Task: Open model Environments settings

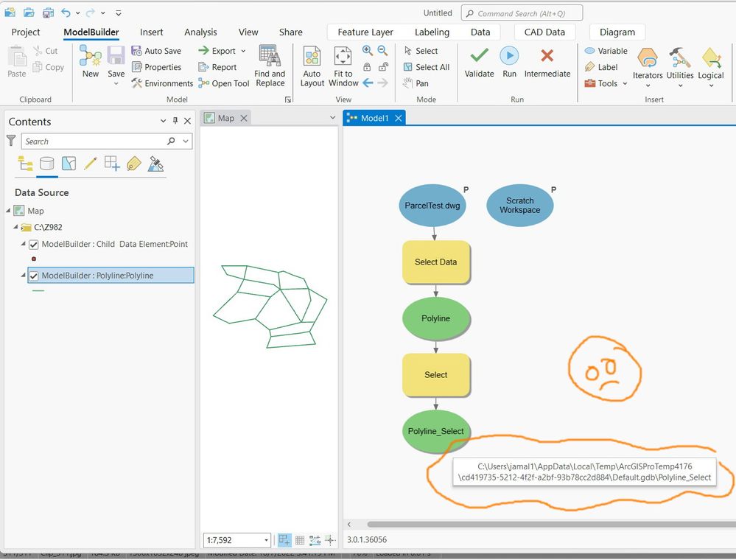Action: point(162,83)
